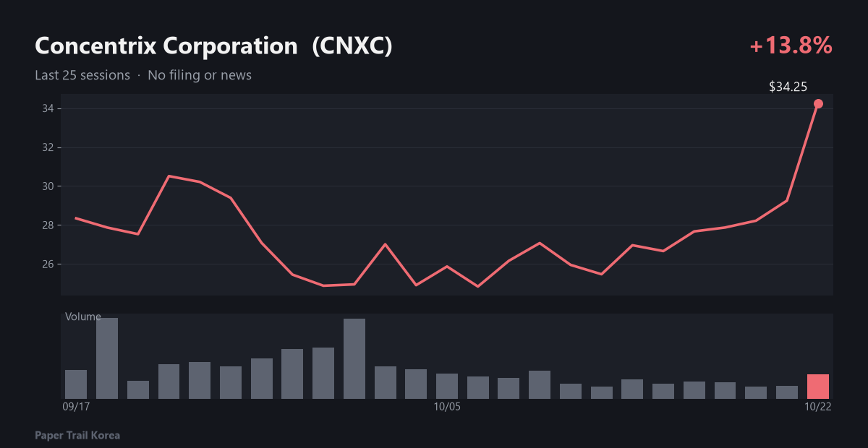Click the highlighted red volume bar
This screenshot has height=448, width=868.
(818, 387)
